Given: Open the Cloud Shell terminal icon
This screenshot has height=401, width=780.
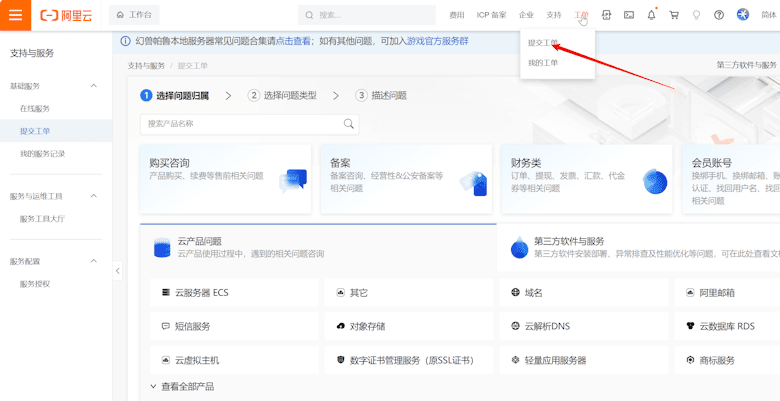Looking at the screenshot, I should (x=629, y=15).
